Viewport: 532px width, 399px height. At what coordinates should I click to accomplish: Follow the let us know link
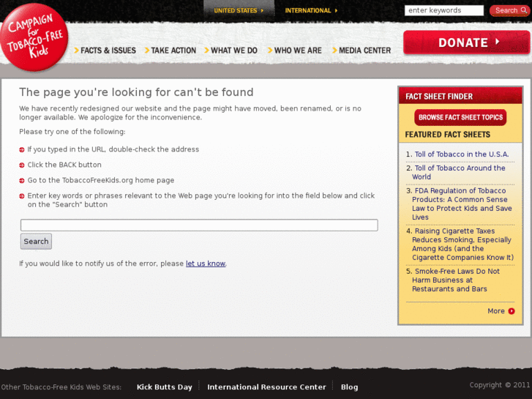pos(206,264)
